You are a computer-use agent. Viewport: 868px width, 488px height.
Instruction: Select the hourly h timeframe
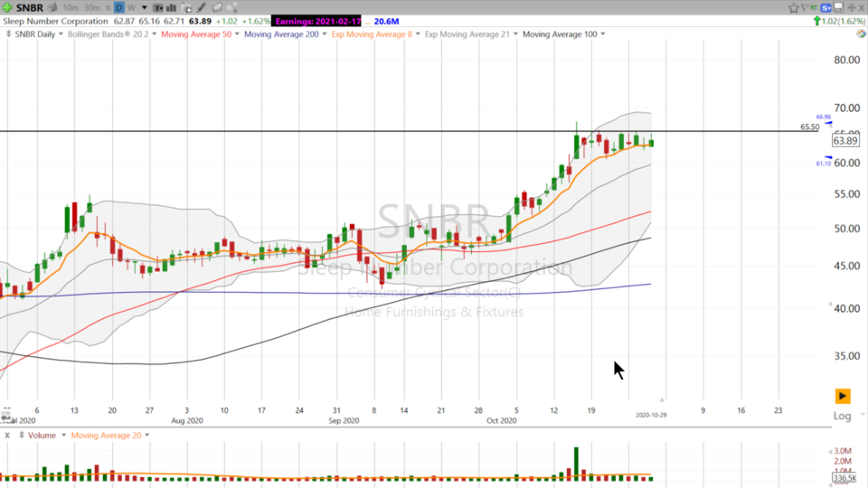[108, 8]
